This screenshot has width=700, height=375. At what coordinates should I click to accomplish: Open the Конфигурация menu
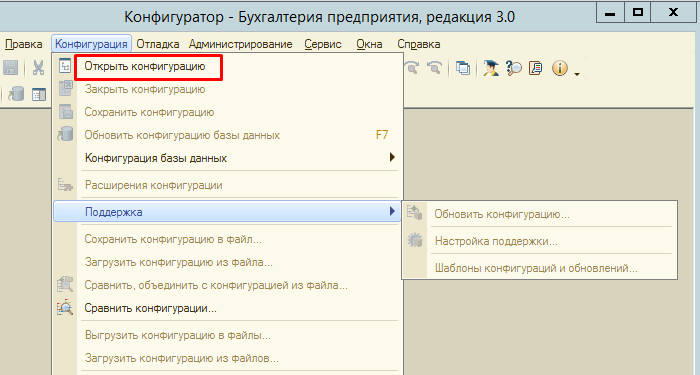tap(92, 44)
